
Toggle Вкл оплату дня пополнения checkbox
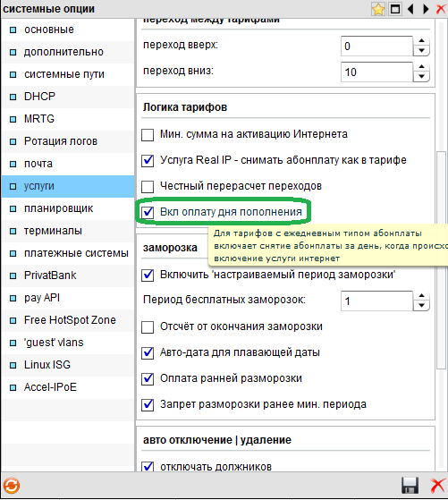click(x=148, y=212)
